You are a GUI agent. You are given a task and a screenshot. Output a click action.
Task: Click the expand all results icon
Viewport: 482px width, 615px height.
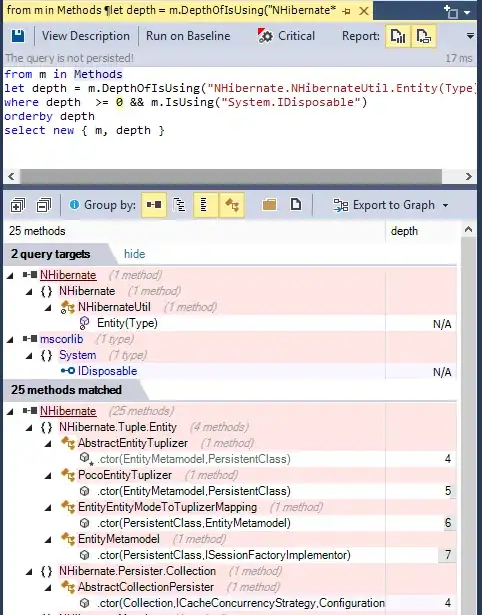tap(18, 205)
